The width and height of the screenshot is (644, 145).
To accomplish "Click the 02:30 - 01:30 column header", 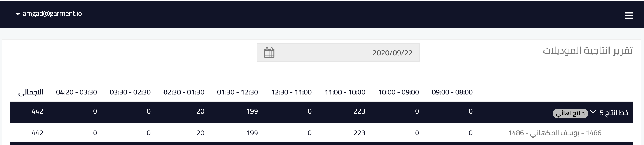I will coord(184,92).
